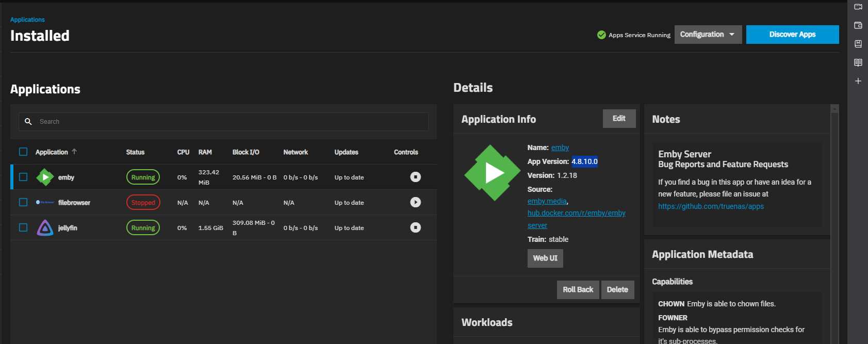This screenshot has width=868, height=344.
Task: Open the Configuration dropdown
Action: pos(708,35)
